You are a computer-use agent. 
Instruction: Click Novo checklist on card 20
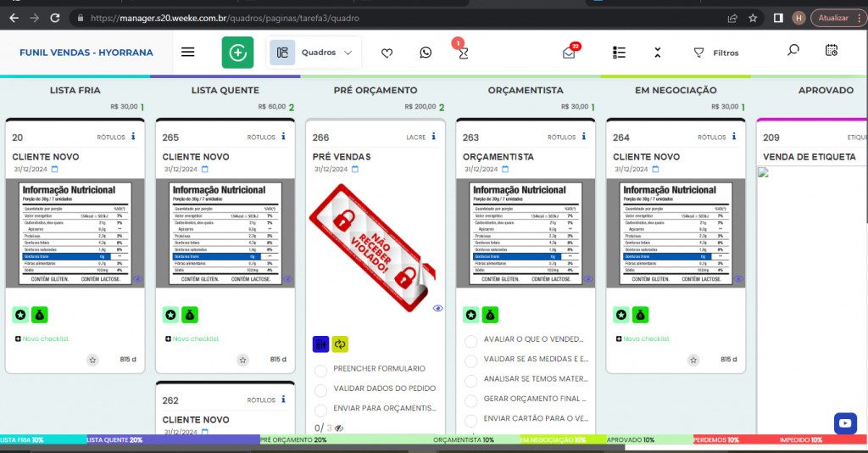(x=42, y=339)
